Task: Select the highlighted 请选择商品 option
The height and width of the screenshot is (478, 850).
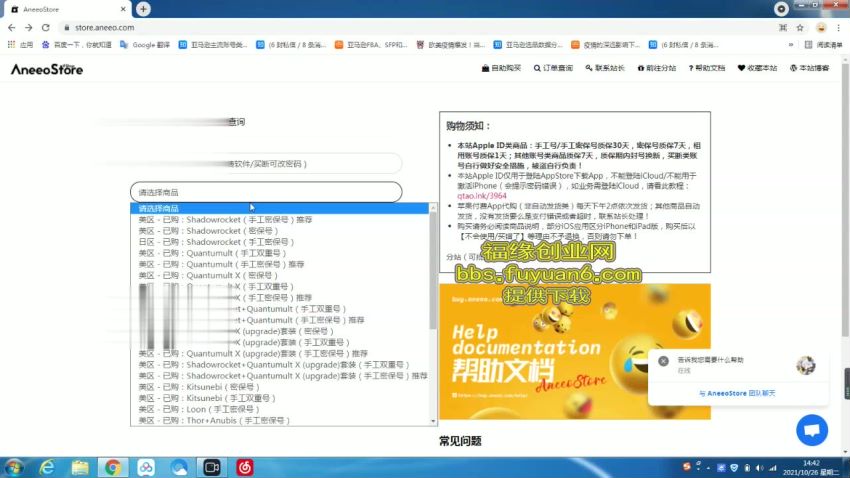Action: point(280,208)
